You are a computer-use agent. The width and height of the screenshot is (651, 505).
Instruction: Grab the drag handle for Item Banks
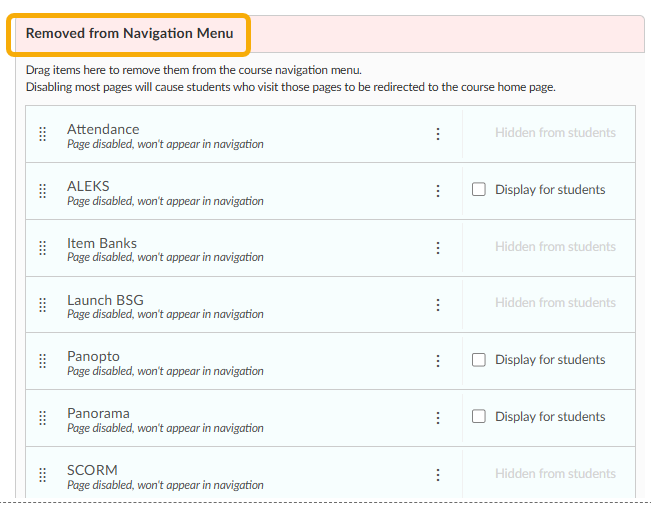tap(42, 248)
